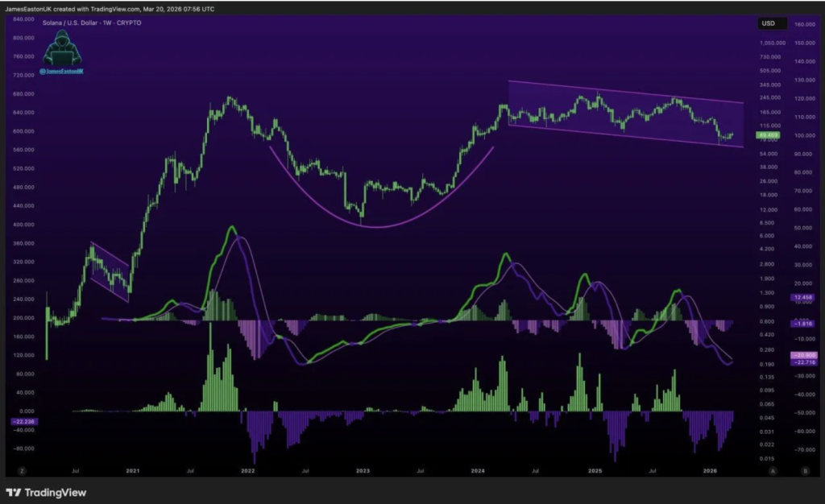Select the -22.716 indicator value label

804,362
